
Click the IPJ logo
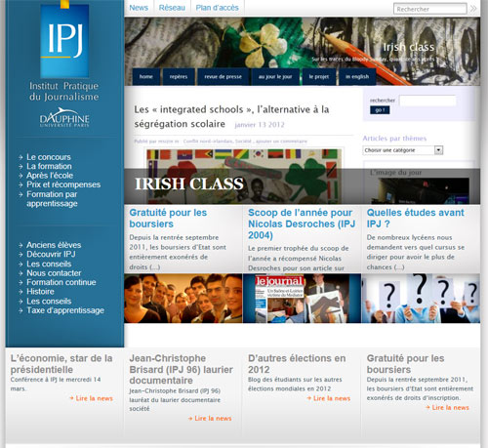click(64, 40)
